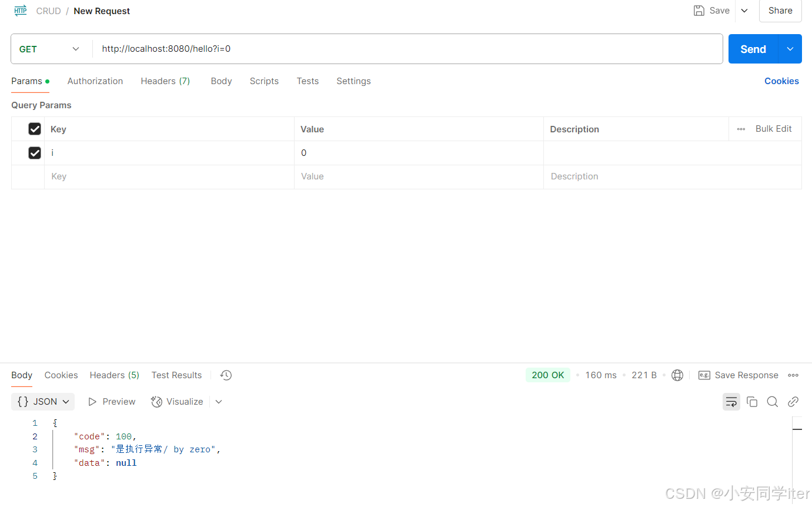The width and height of the screenshot is (812, 507).
Task: Click the Query Params heading
Action: coord(41,105)
